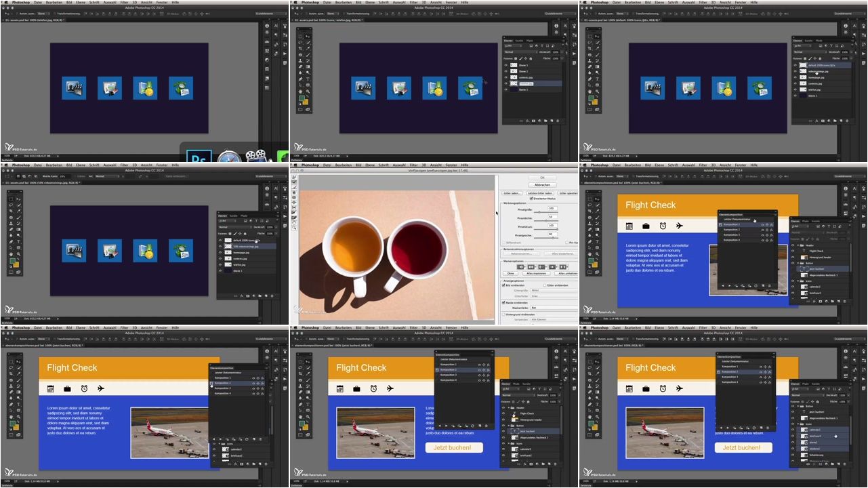Select Pucker tool in Verflüssigen dialog
The image size is (868, 488).
[294, 197]
